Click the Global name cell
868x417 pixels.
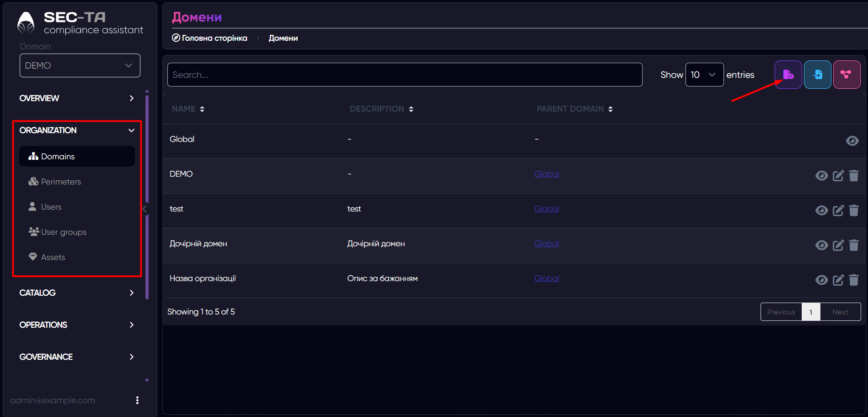coord(182,139)
